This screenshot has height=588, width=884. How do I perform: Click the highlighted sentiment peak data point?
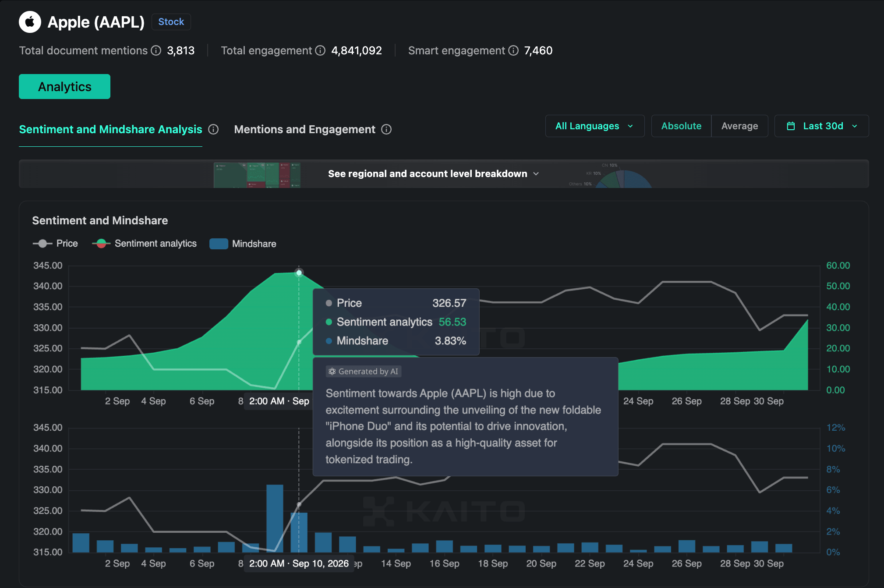[299, 273]
